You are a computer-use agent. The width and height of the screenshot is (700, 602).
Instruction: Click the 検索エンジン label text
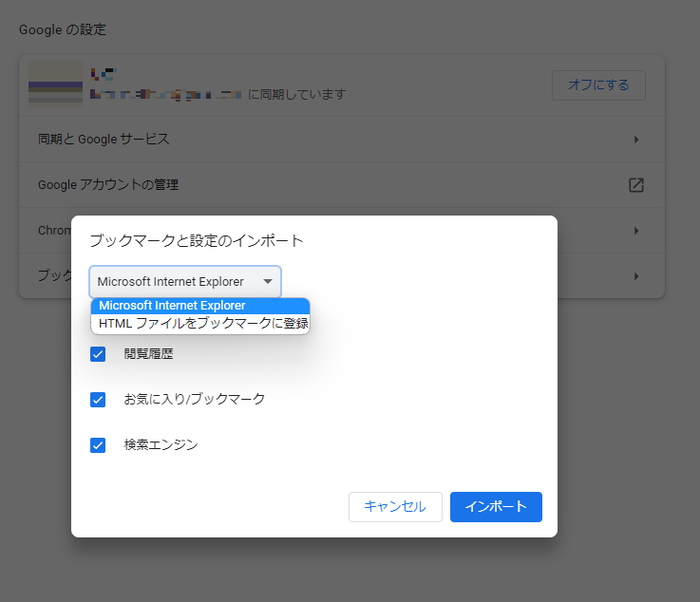(x=161, y=445)
